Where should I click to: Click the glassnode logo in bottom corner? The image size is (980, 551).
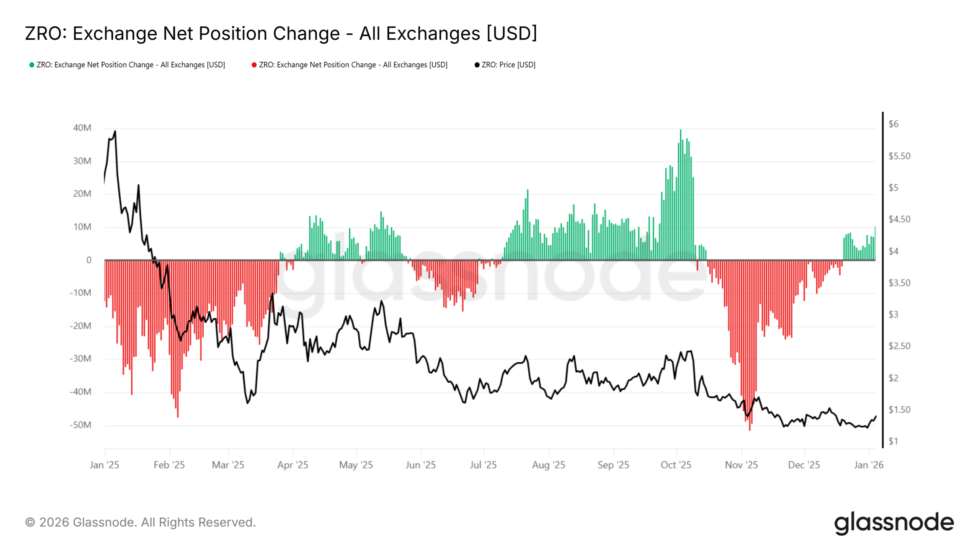pyautogui.click(x=894, y=523)
